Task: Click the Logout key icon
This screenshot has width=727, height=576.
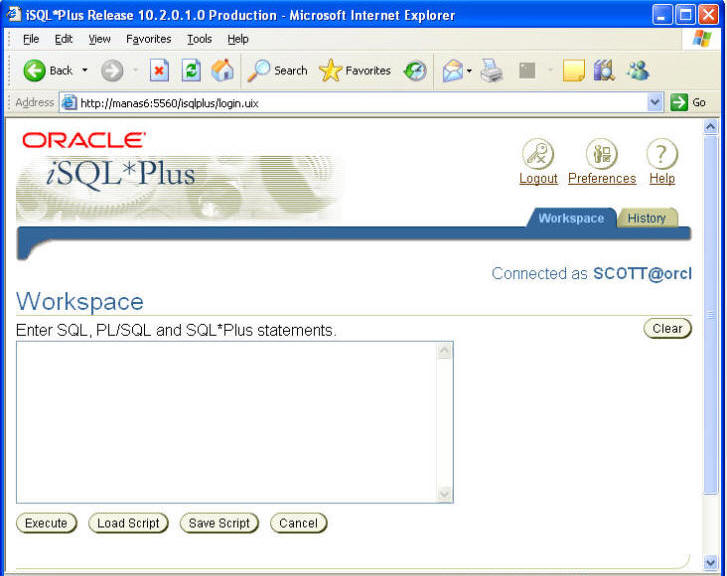Action: click(x=538, y=154)
